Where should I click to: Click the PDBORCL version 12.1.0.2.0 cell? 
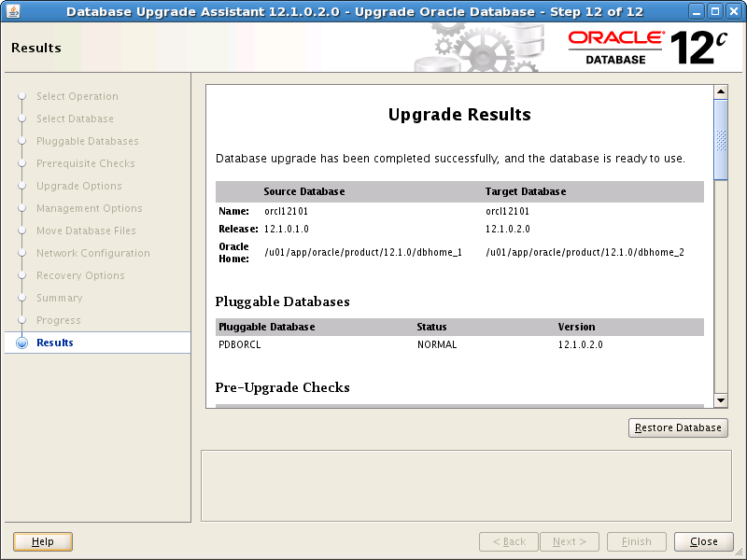(x=580, y=344)
